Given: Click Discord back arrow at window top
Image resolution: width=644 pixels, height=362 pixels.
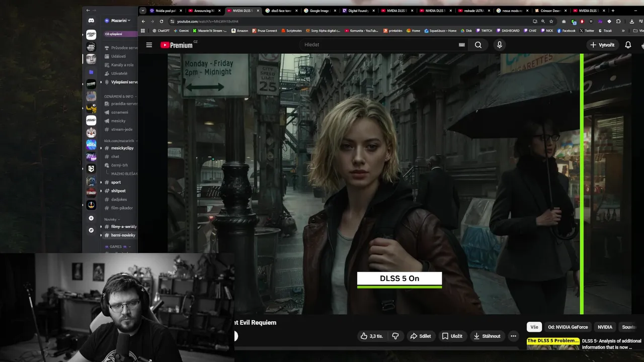Looking at the screenshot, I should pos(88,10).
